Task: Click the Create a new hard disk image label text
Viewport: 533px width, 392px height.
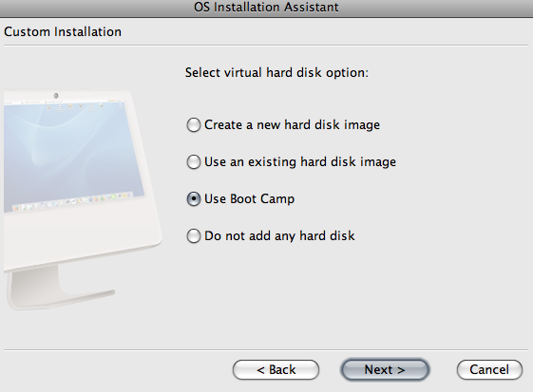Action: click(x=292, y=125)
